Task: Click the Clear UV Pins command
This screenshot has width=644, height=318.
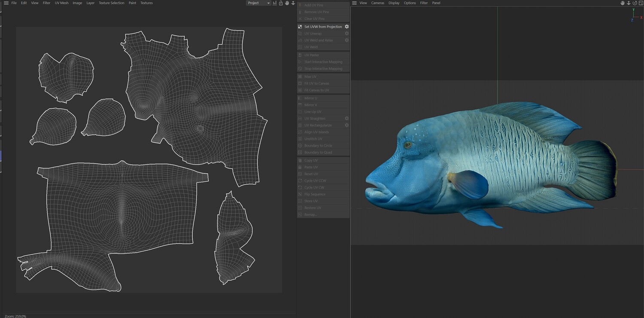Action: [323, 19]
